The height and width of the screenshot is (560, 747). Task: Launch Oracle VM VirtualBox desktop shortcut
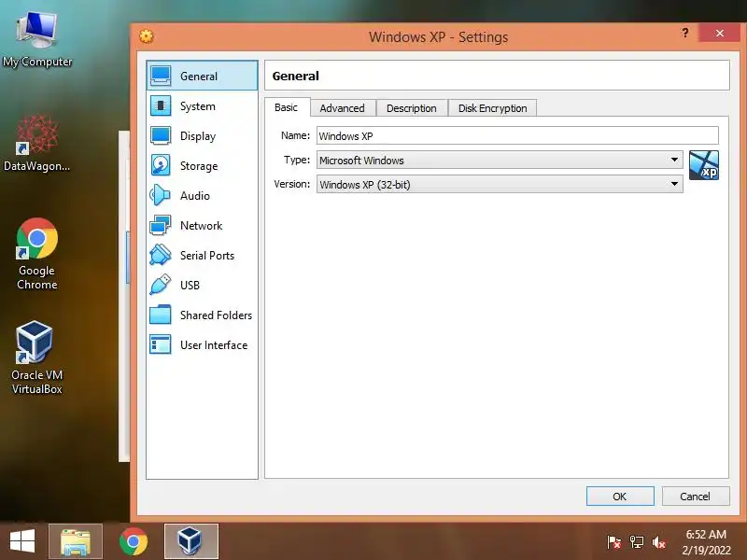(36, 357)
